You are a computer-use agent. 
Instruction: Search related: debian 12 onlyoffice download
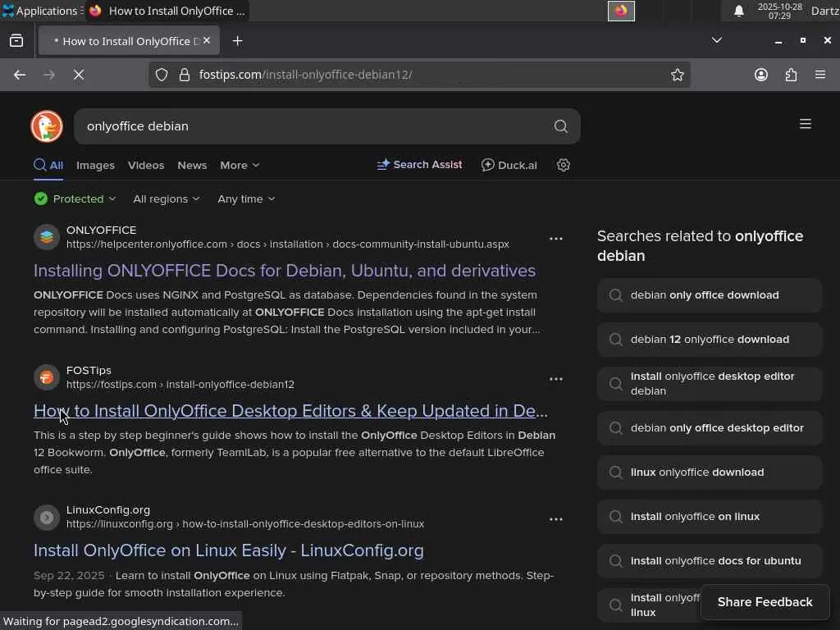coord(710,340)
